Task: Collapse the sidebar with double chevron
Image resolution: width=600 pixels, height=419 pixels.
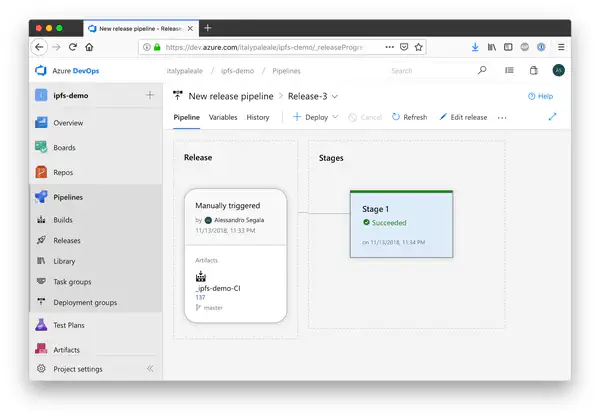Action: click(x=150, y=369)
